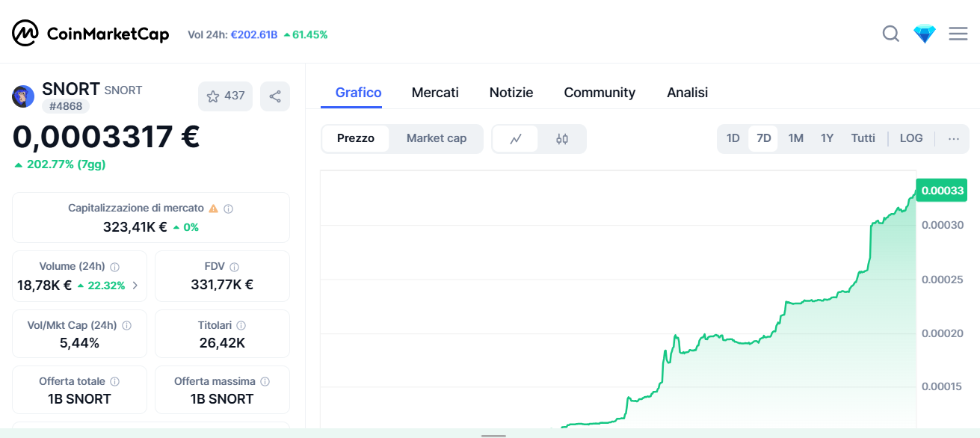
Task: Switch to the Mercati tab
Action: pos(435,93)
